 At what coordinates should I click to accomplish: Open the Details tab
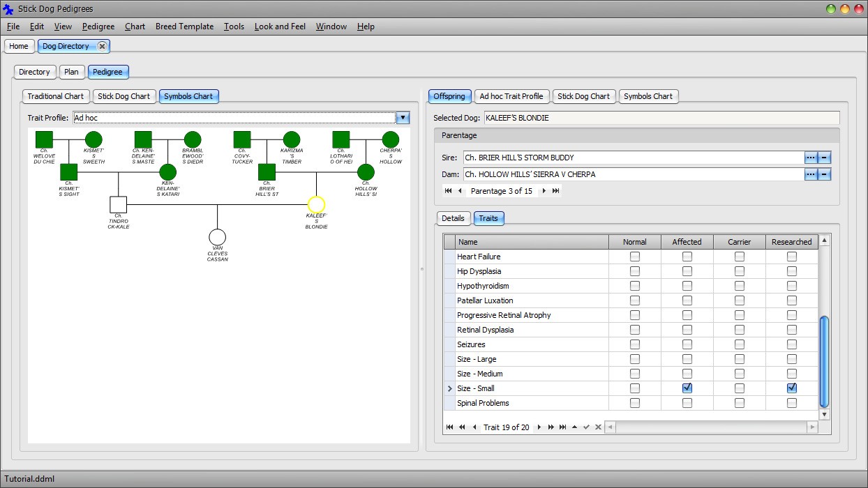452,218
